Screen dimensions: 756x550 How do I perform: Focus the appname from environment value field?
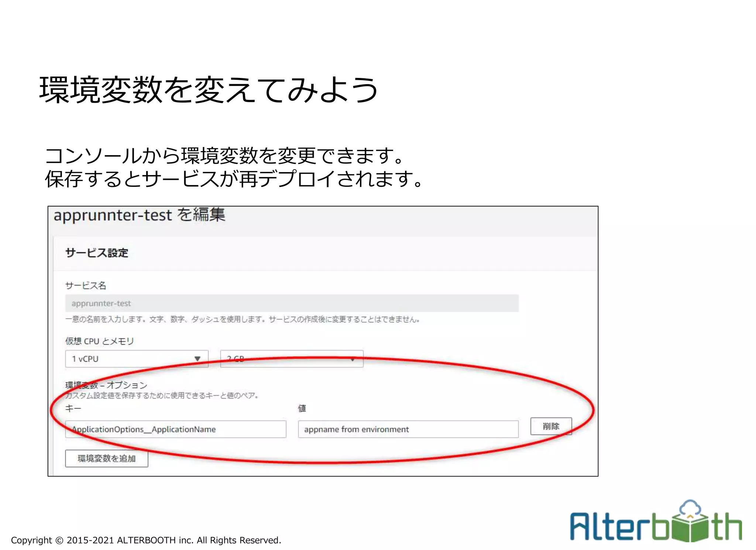pos(408,429)
